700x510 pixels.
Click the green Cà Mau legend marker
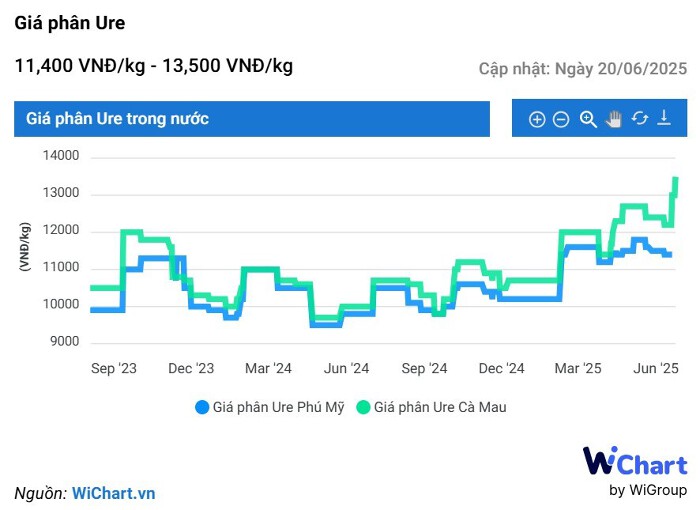(363, 407)
